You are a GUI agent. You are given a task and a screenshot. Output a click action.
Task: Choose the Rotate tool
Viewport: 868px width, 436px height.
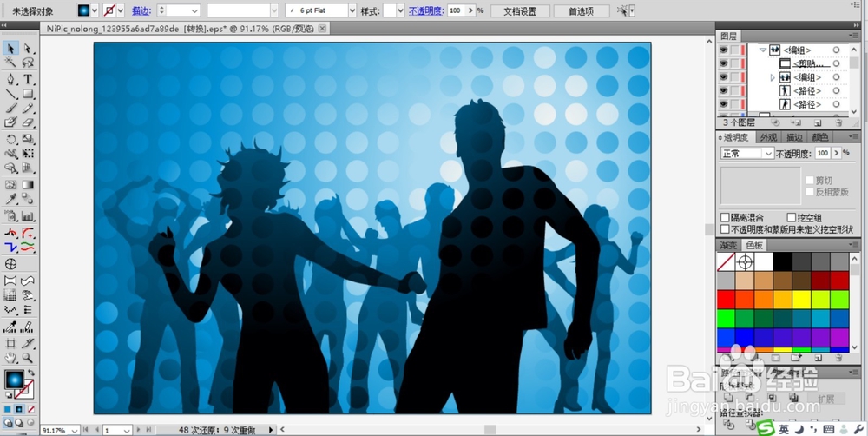pyautogui.click(x=10, y=139)
